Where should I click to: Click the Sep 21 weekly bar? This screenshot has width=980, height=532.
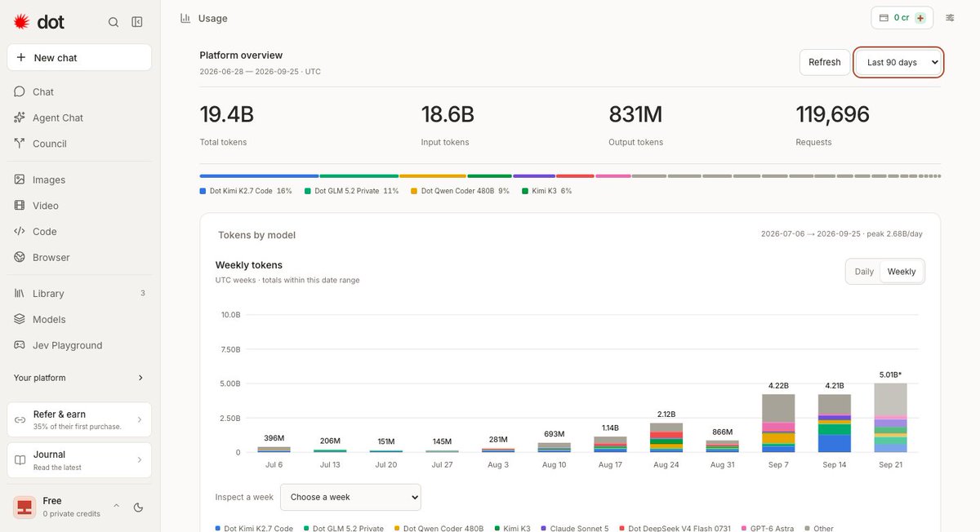click(890, 418)
